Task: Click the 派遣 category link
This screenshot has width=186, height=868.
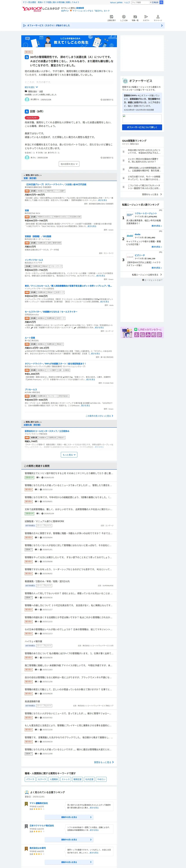Action: pyautogui.click(x=41, y=91)
